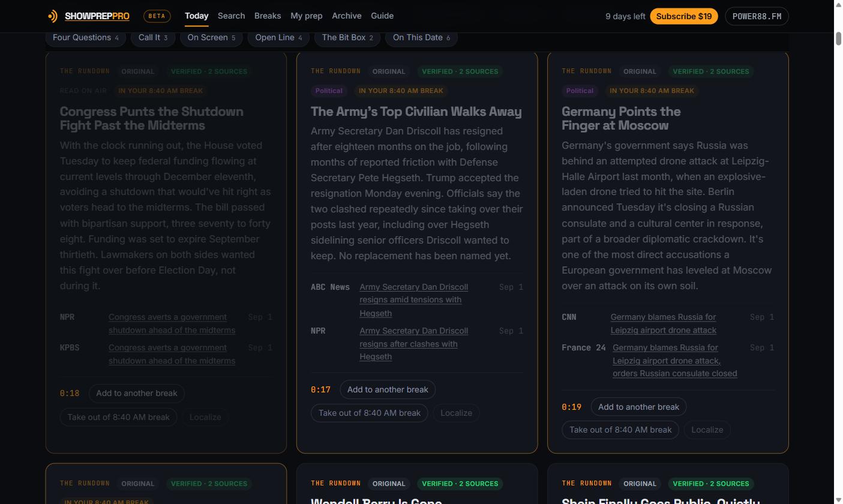Localize the Congress shutdown story

[205, 417]
